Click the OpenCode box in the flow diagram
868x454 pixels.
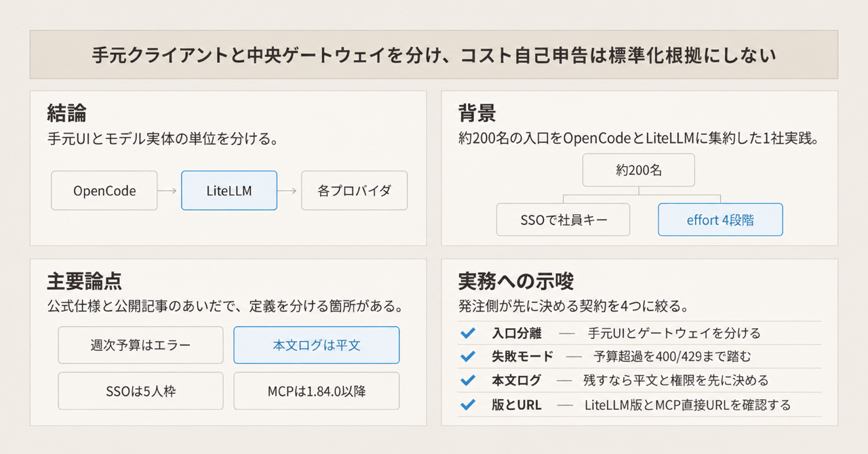[104, 190]
